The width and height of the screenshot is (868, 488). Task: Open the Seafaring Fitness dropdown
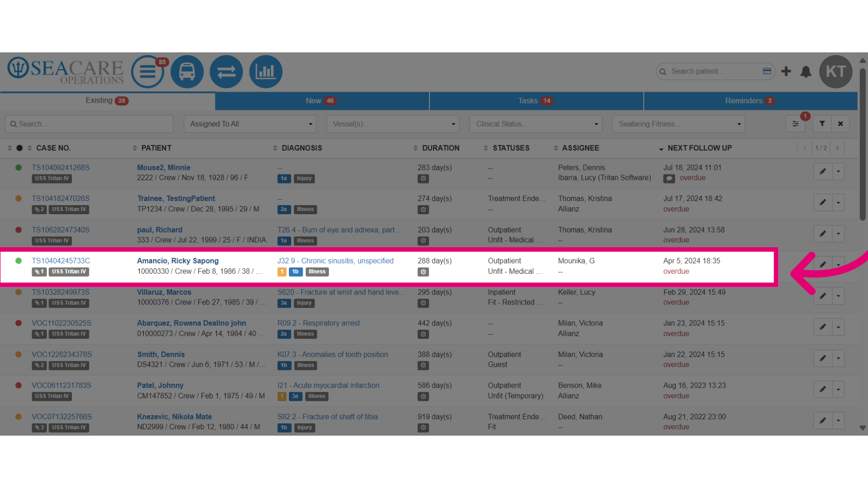(x=679, y=124)
